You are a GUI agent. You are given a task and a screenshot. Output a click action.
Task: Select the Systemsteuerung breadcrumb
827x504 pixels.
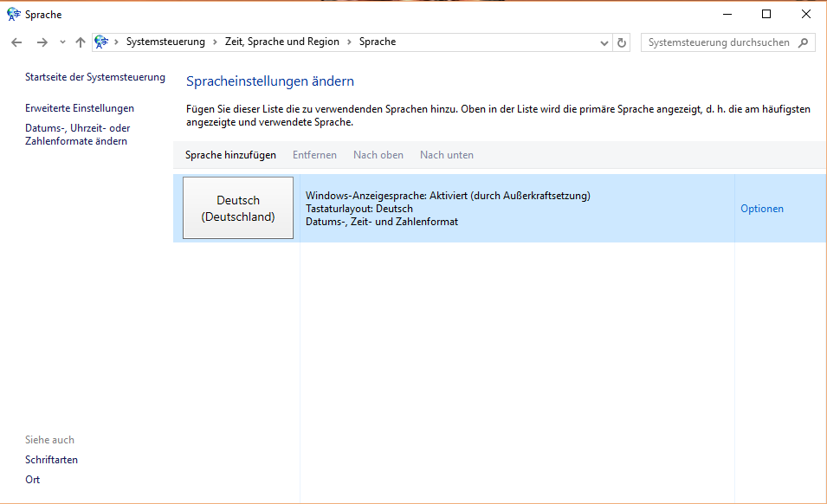coord(165,42)
